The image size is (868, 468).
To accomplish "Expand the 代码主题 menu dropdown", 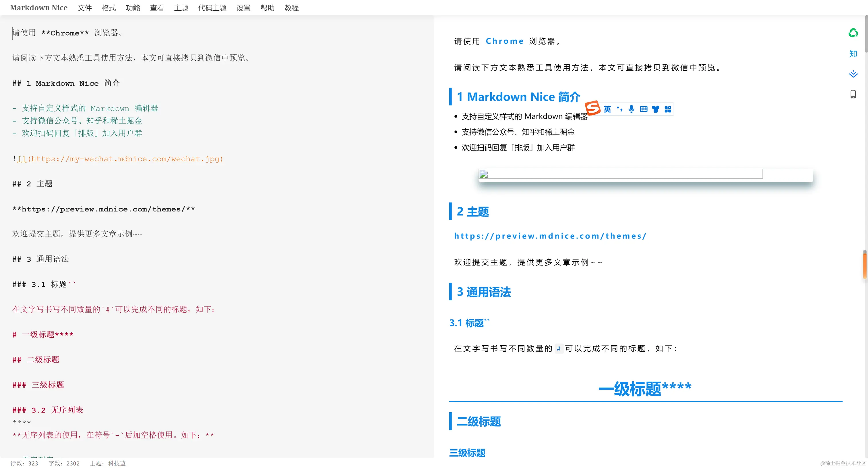I will (x=212, y=8).
